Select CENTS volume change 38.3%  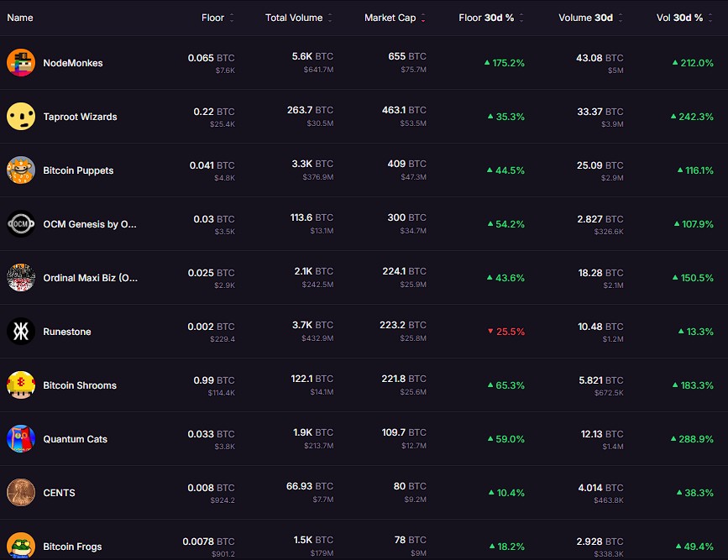(x=694, y=493)
